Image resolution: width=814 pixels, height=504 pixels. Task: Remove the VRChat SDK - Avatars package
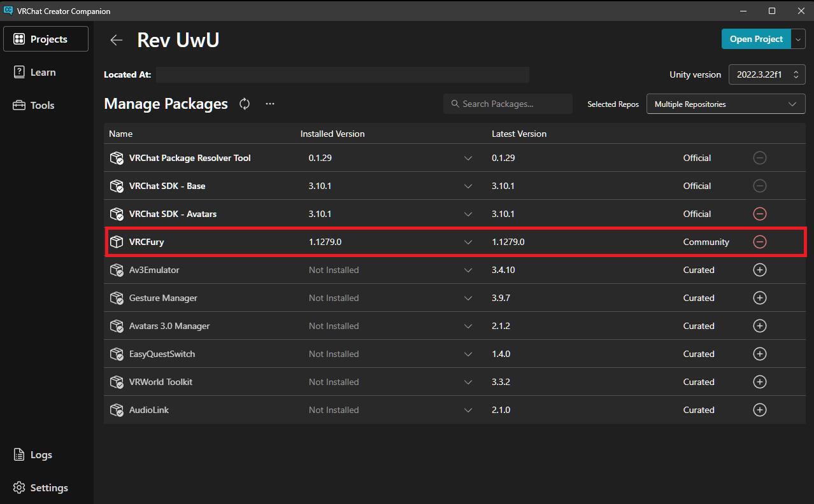pyautogui.click(x=759, y=214)
